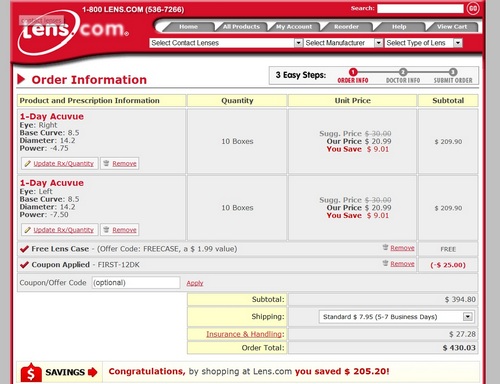Screen dimensions: 500x384
Task: Click the Coupon/Offer Code input field
Action: [x=136, y=283]
